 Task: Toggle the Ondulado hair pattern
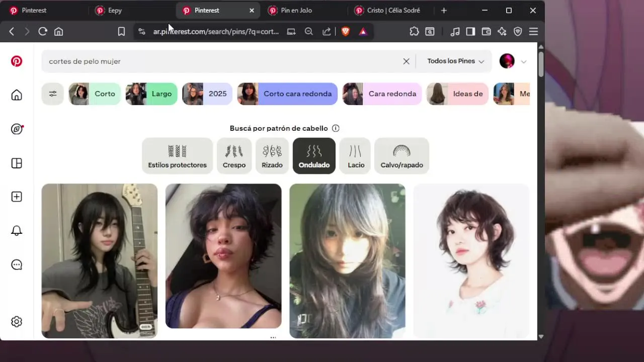click(x=314, y=156)
